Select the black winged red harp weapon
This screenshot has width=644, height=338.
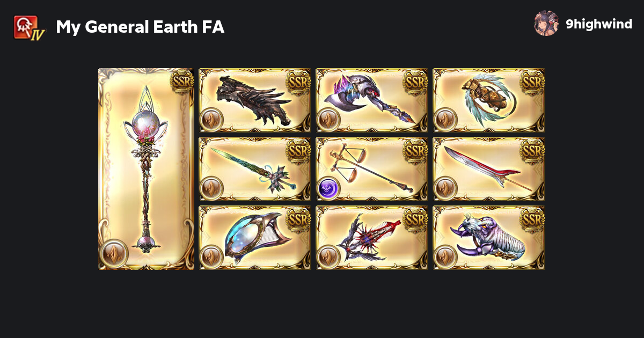point(372,238)
